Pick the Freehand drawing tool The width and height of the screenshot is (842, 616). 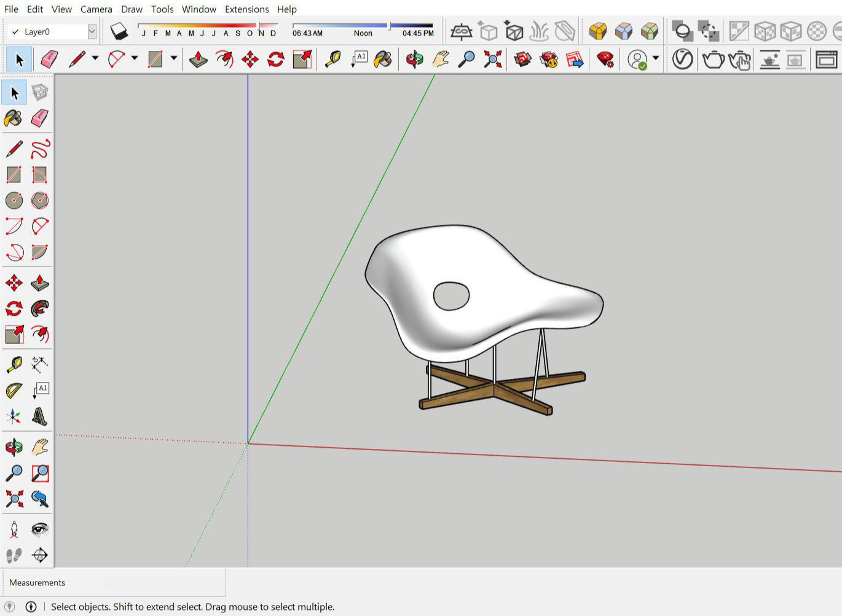point(40,149)
